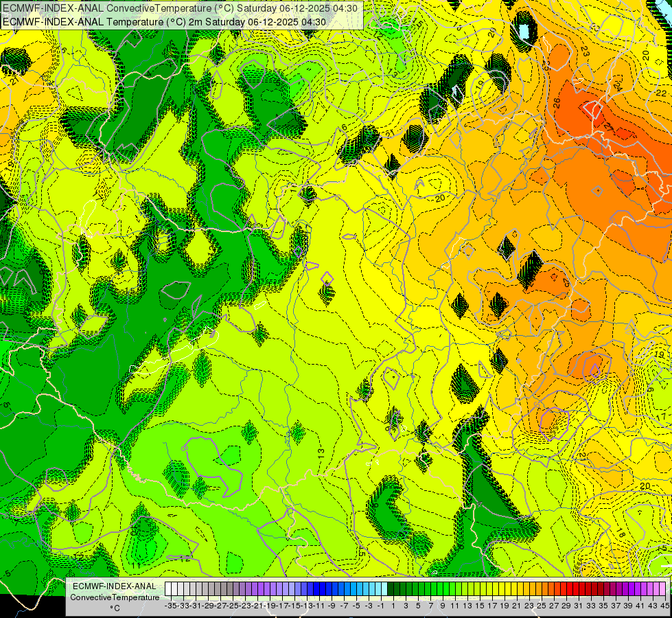This screenshot has height=618, width=672.
Task: Click the contour label 13 in map center-bottom
Action: 321,453
